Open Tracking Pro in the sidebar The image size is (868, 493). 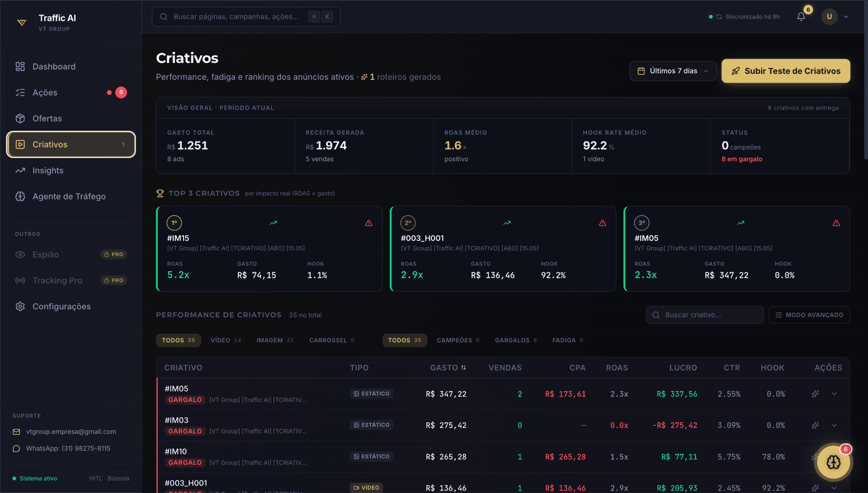[71, 280]
